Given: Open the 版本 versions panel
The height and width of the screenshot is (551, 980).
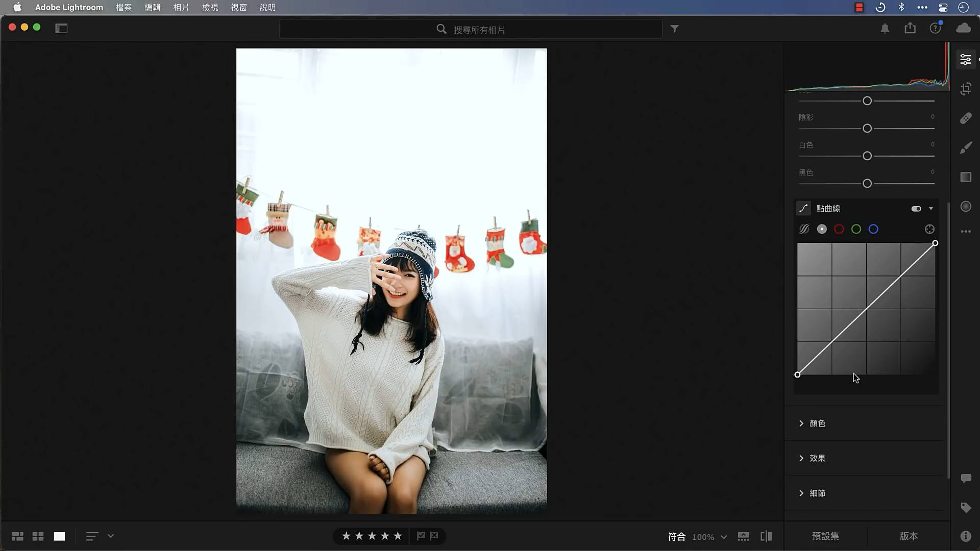Looking at the screenshot, I should [x=909, y=536].
